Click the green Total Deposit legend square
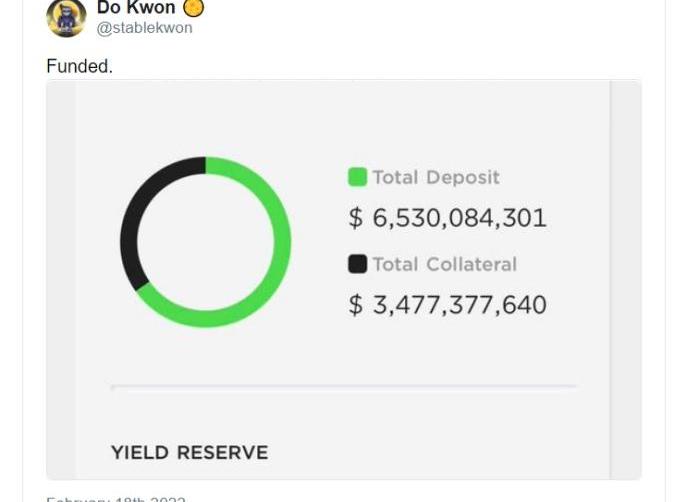Viewport: 687px width, 502px height. (357, 177)
